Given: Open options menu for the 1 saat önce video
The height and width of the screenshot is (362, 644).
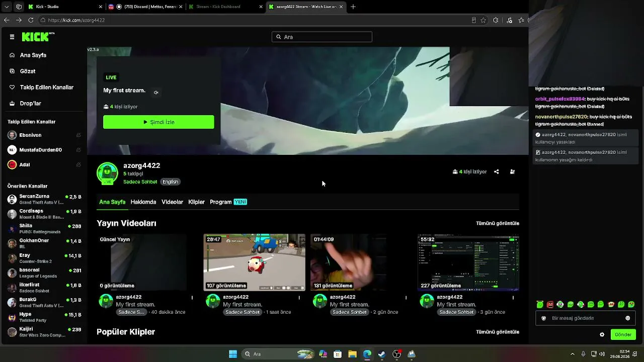Looking at the screenshot, I should coord(299,298).
